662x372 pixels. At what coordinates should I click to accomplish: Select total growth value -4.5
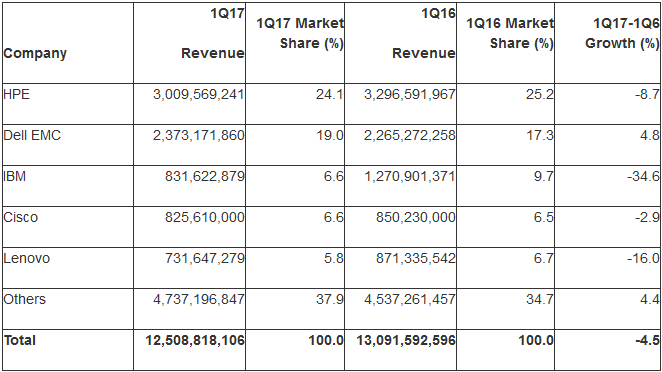(647, 340)
